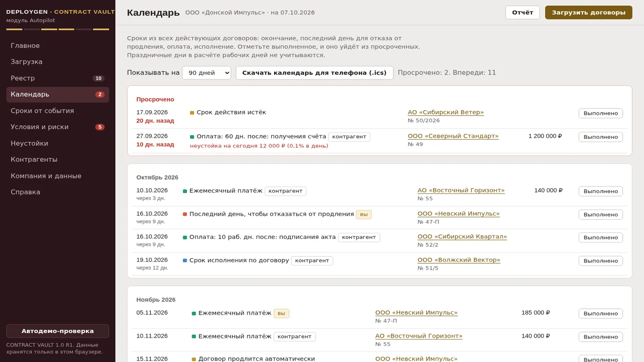
Task: Open ООО «Северный Стандарт» link
Action: [x=453, y=136]
